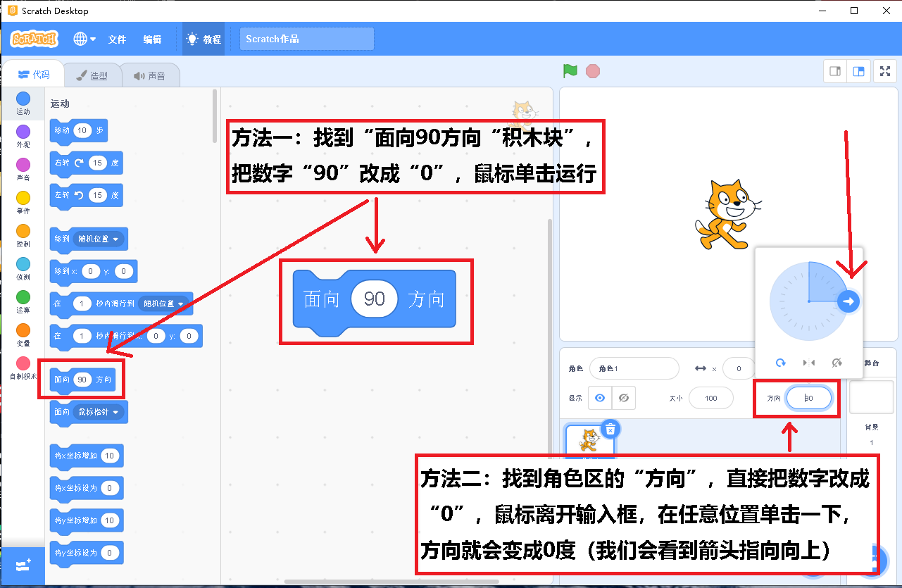Click the Scratch logo in the menu bar
The image size is (902, 588).
(x=34, y=39)
